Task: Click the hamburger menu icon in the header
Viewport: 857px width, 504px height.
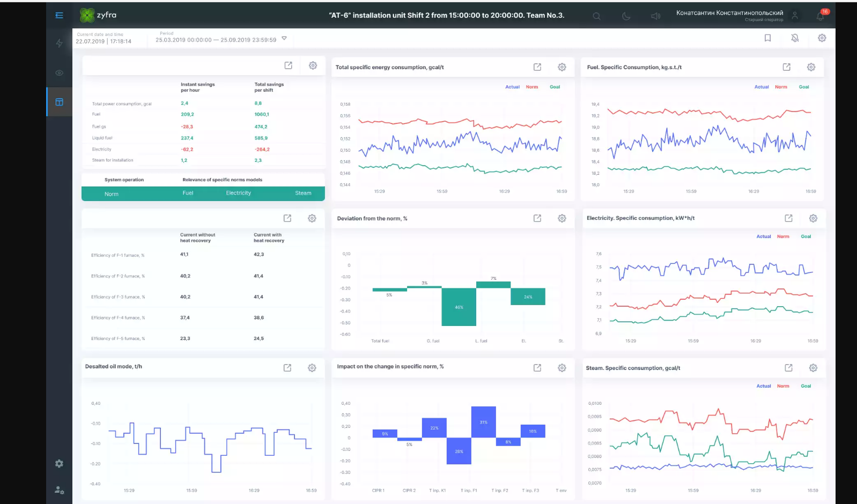Action: (59, 16)
